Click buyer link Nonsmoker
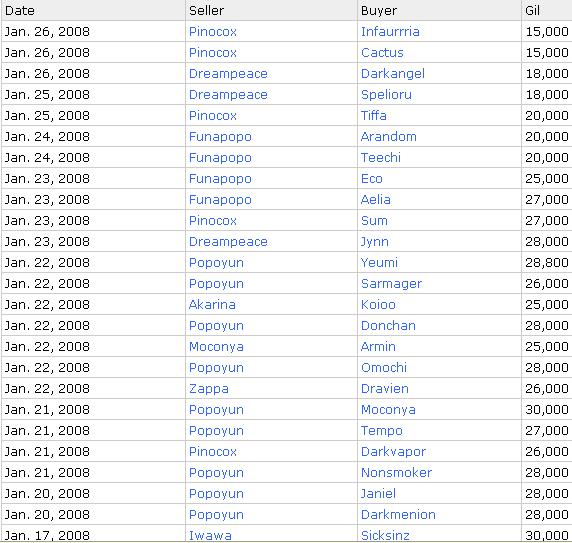 coord(396,473)
